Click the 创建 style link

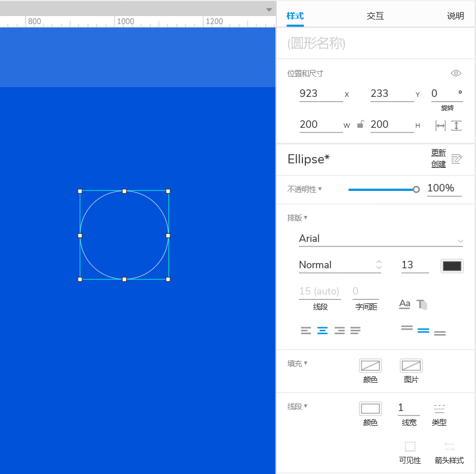439,164
